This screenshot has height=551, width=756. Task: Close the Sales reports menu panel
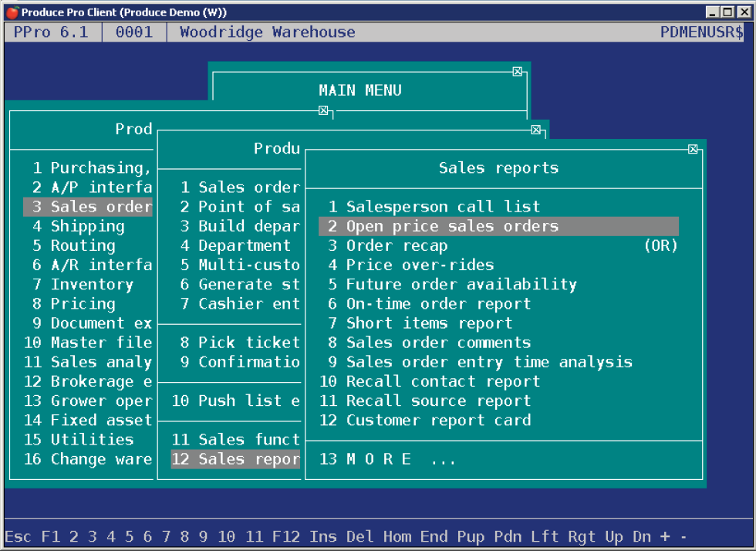tap(693, 149)
